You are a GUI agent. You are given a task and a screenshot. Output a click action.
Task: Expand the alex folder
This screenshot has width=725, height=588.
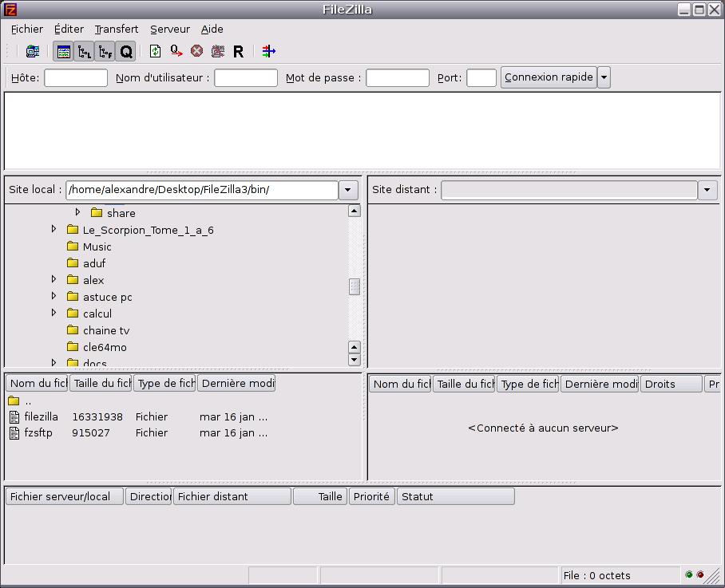click(53, 279)
